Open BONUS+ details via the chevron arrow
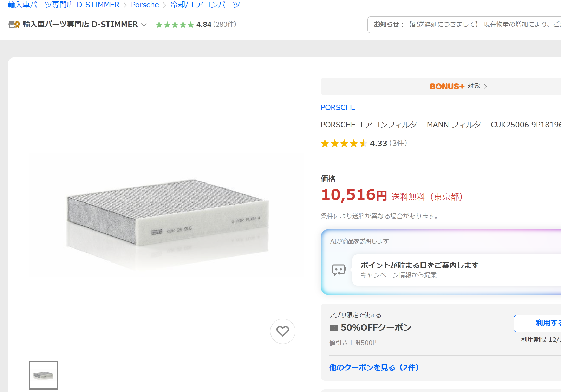Image resolution: width=561 pixels, height=392 pixels. 485,86
